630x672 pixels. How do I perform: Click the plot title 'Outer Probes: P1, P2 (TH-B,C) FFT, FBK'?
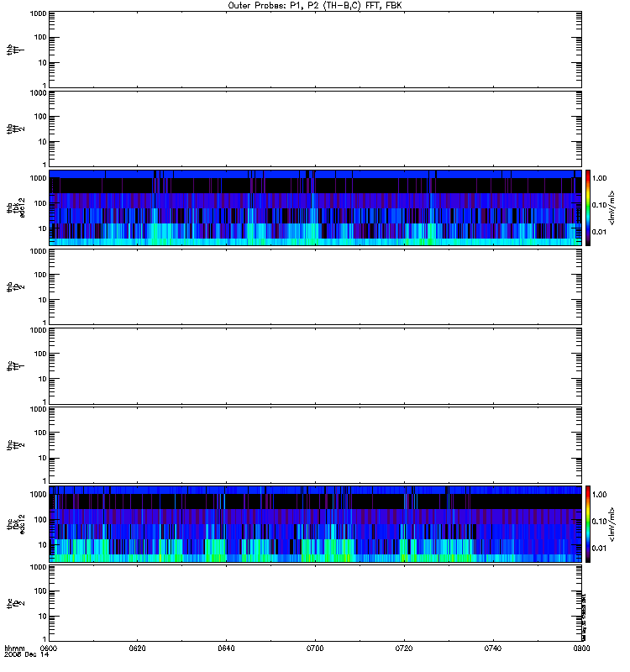click(315, 6)
